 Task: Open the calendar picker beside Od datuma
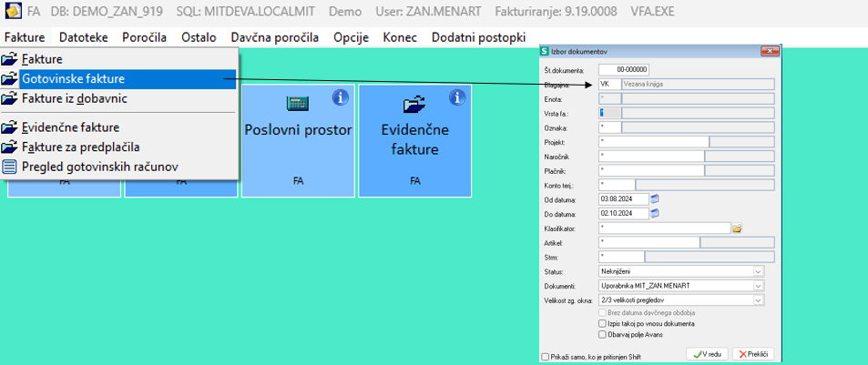click(656, 198)
